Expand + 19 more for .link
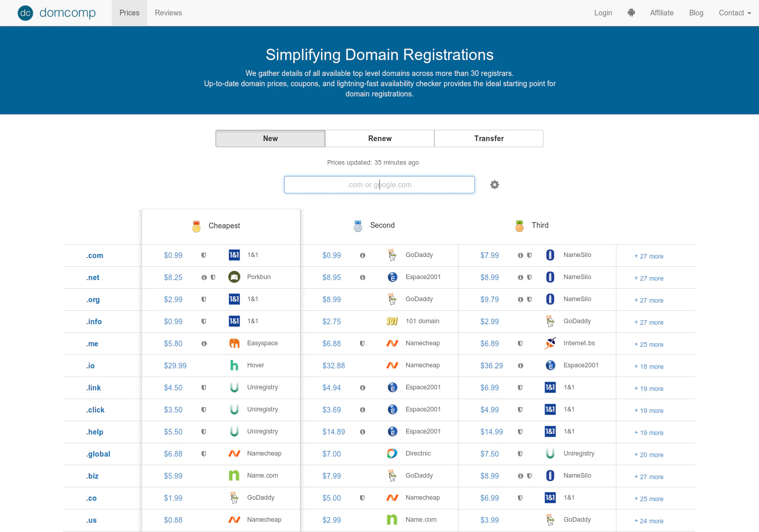 (x=649, y=388)
